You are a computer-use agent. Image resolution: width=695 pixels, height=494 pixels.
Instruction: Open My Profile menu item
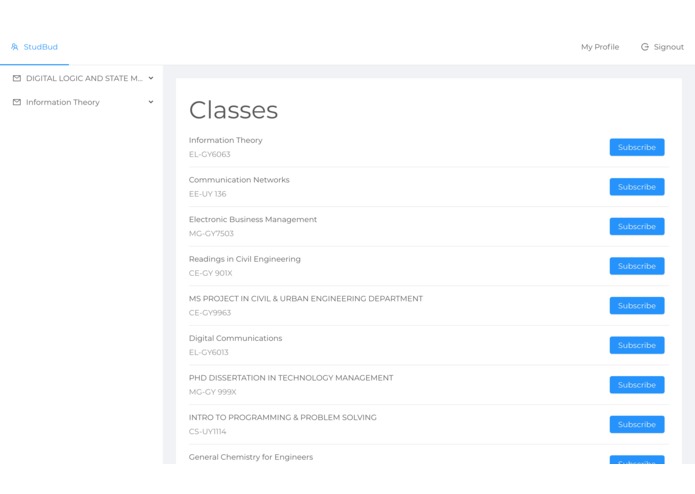coord(600,47)
